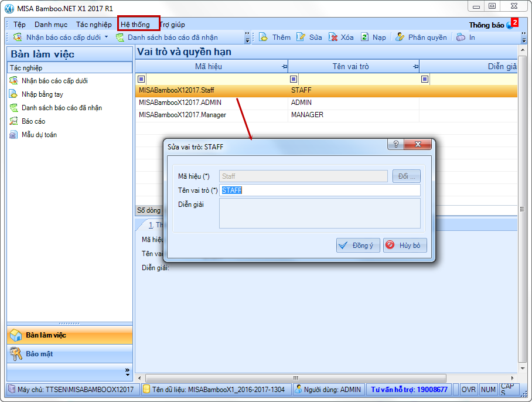This screenshot has width=532, height=402.
Task: Open the Hệ thống menu
Action: click(135, 25)
